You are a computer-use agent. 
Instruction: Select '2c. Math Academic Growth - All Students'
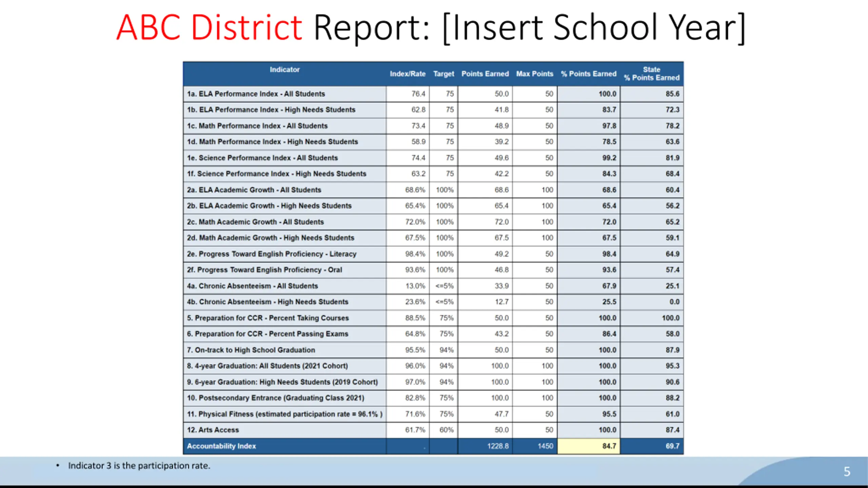click(x=255, y=222)
